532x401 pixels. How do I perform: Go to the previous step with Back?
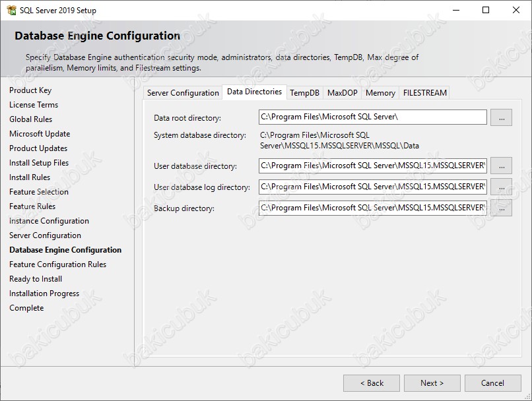(x=372, y=383)
